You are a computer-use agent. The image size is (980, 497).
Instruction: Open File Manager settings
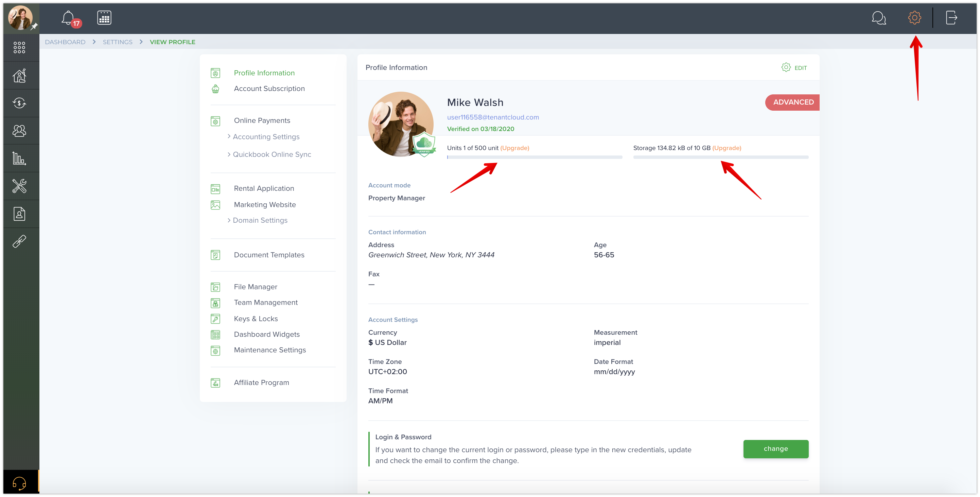[x=255, y=287]
